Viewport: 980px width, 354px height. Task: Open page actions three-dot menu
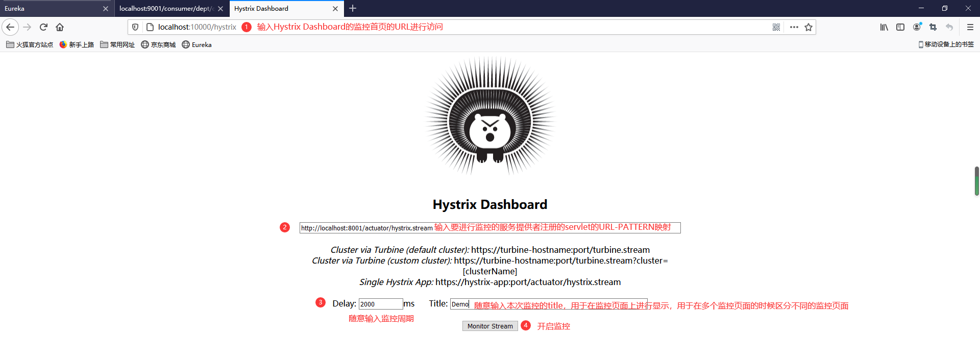click(x=794, y=27)
